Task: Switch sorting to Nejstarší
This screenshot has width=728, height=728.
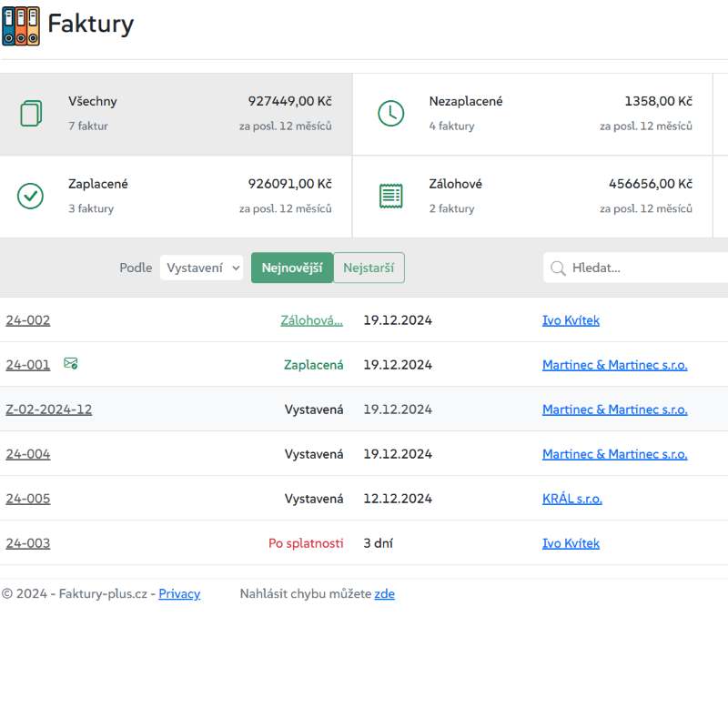Action: 369,268
